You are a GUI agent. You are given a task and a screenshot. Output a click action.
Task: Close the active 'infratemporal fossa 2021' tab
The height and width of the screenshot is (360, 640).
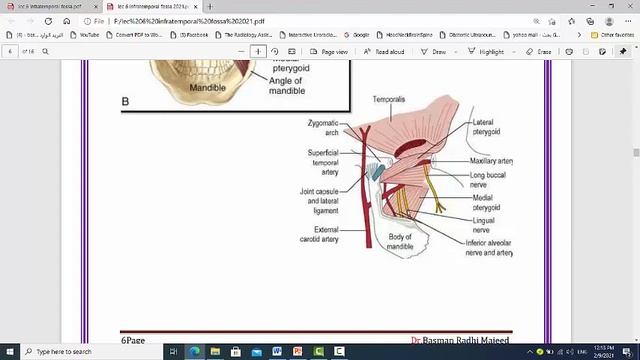[196, 7]
